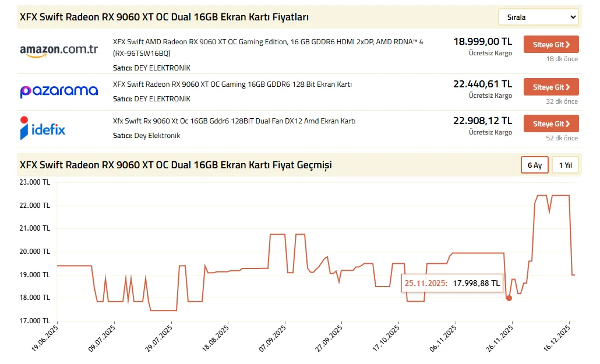Screen dimensions: 600x364
Task: Open the idefix listing title link
Action: coord(234,121)
